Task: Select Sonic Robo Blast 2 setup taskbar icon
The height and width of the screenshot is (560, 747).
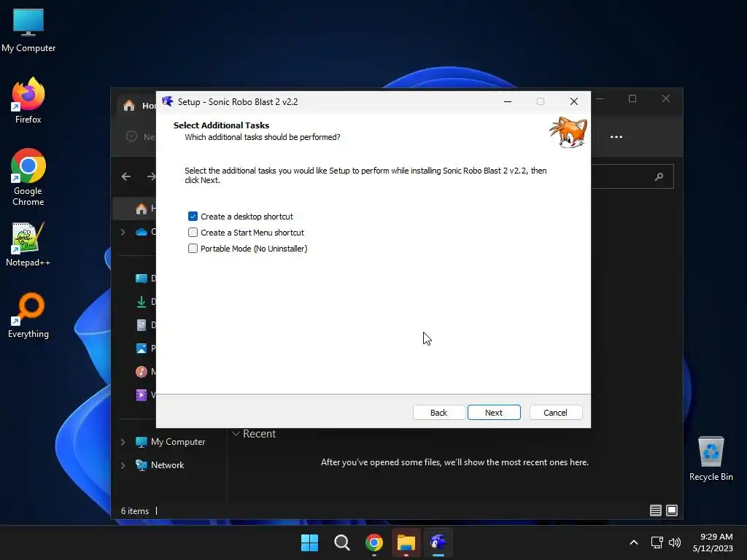Action: point(438,542)
